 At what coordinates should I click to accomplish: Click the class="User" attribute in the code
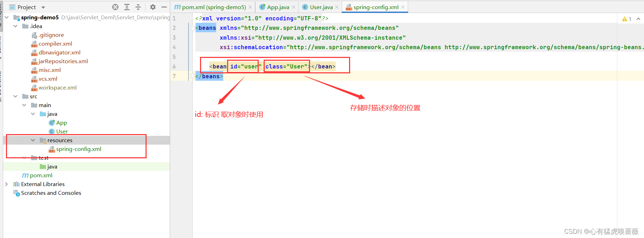pos(286,66)
